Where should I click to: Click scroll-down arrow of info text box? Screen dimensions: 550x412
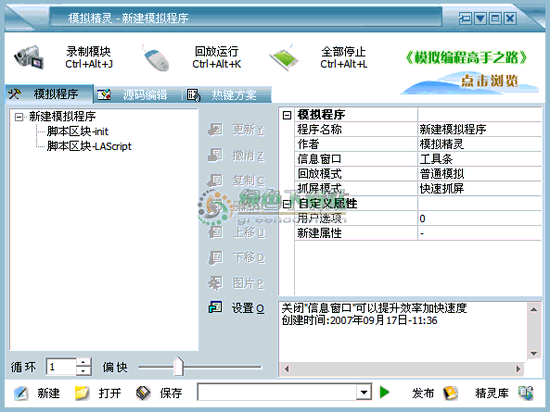tap(534, 353)
